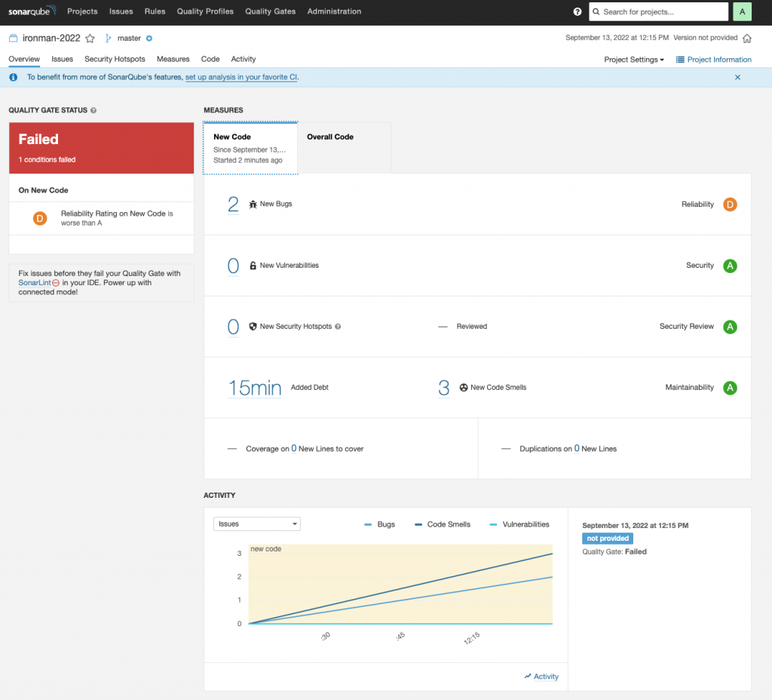Viewport: 772px width, 700px height.
Task: Click the Vulnerabilities legend color marker
Action: tap(493, 525)
